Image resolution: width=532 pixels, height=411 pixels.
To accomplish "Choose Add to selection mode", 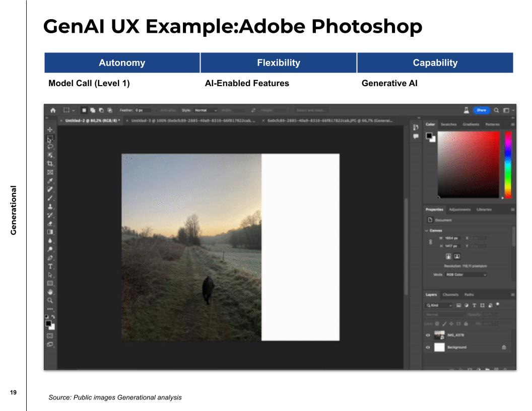I will (x=93, y=110).
